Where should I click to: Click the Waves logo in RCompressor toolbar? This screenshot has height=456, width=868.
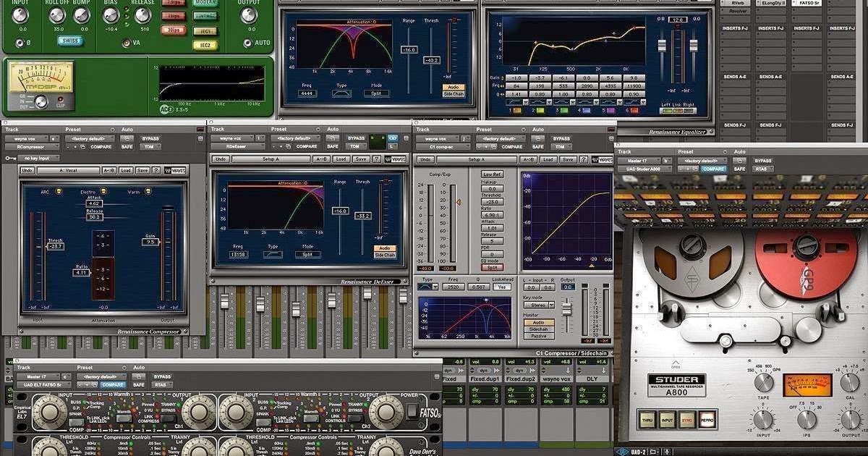coord(175,171)
